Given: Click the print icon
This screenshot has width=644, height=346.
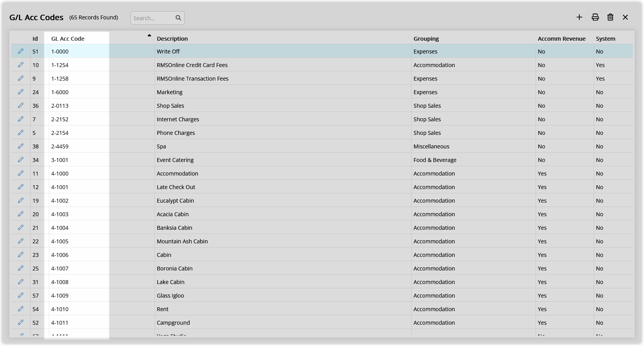Looking at the screenshot, I should click(x=595, y=17).
